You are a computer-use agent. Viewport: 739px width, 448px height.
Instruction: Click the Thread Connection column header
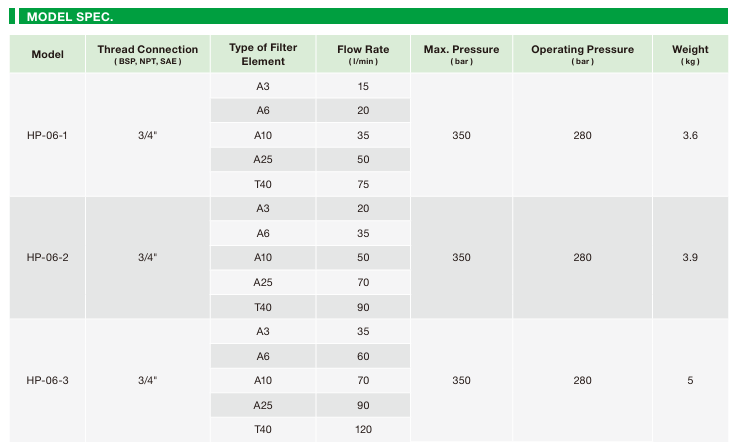148,54
